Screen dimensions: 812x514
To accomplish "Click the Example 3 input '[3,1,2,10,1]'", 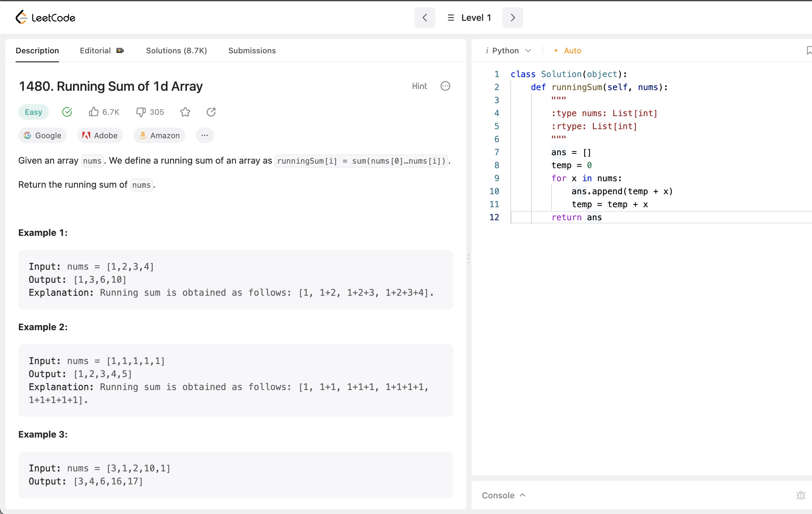I will (138, 468).
